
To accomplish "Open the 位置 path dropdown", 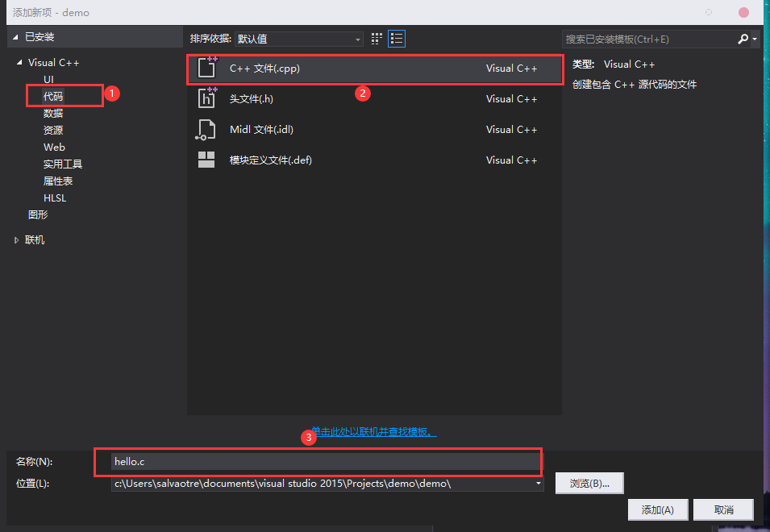I will [x=538, y=484].
